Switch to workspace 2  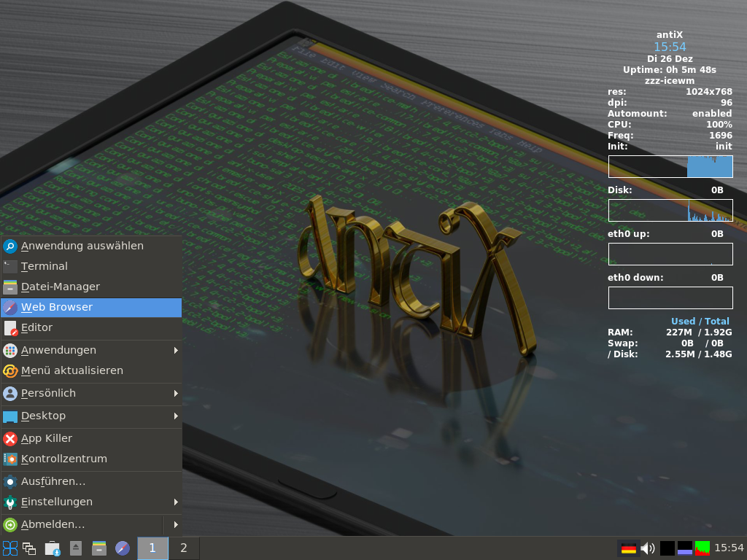183,548
